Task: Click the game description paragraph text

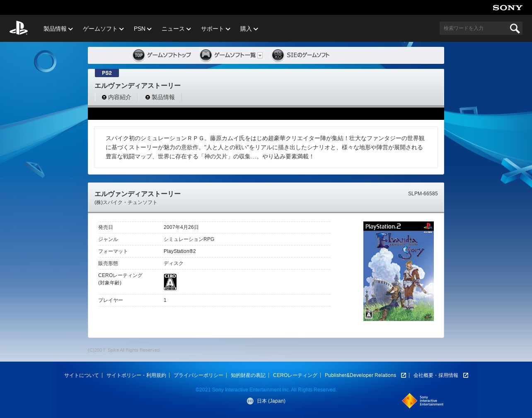Action: [265, 147]
